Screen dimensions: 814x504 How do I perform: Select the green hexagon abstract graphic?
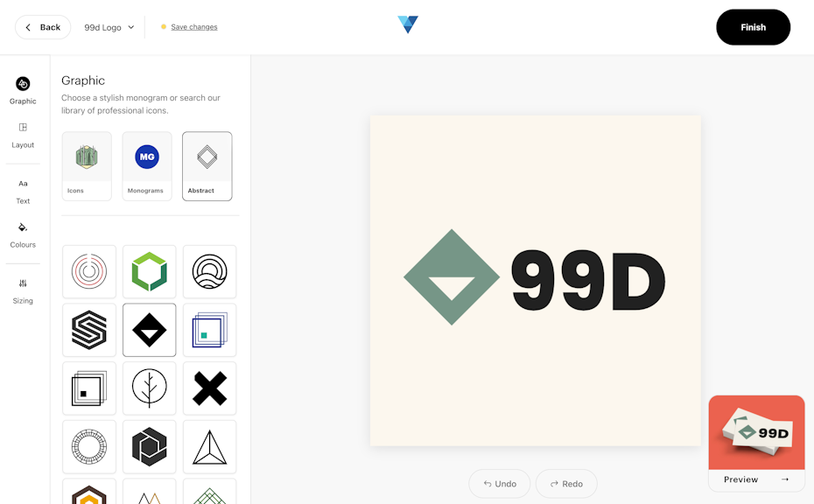tap(149, 272)
